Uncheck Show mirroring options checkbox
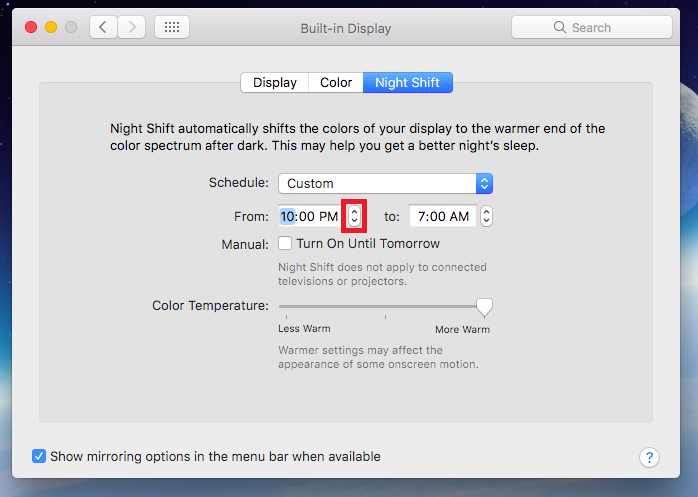Viewport: 698px width, 497px height. (39, 456)
